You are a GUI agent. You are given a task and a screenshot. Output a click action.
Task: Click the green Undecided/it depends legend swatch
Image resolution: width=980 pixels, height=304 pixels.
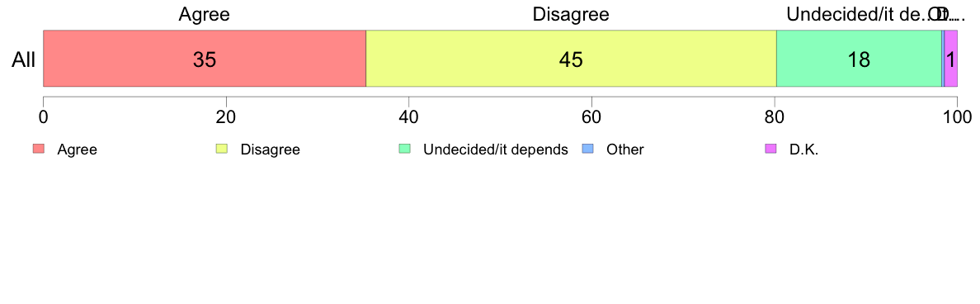coord(405,149)
